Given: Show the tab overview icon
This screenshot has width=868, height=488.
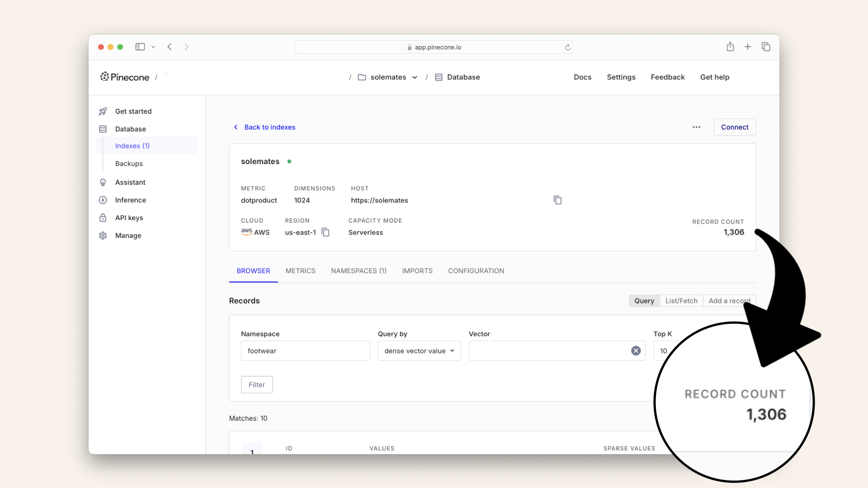Looking at the screenshot, I should point(766,47).
